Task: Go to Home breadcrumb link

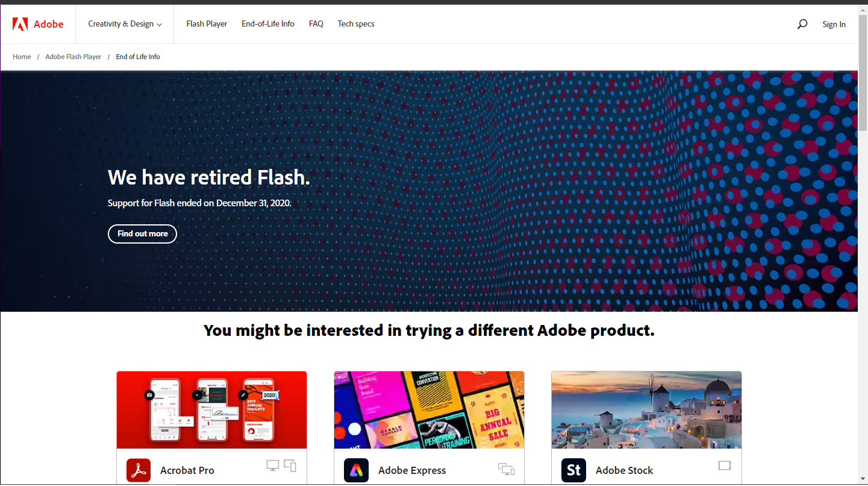Action: tap(22, 57)
